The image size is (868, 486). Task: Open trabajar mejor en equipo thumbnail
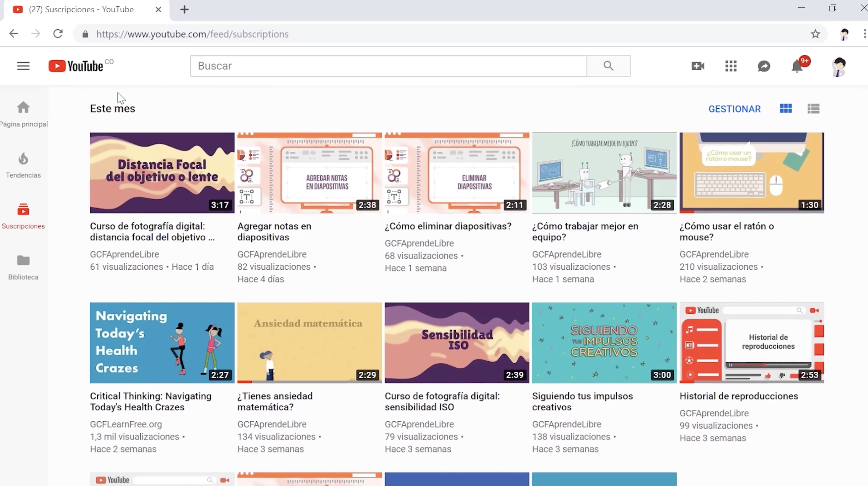point(604,173)
